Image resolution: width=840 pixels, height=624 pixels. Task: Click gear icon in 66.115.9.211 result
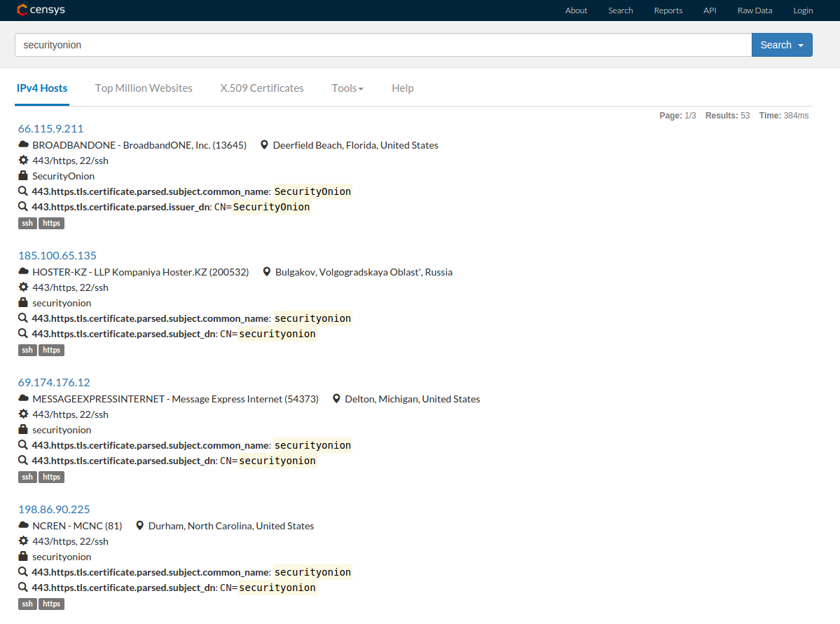pos(24,161)
